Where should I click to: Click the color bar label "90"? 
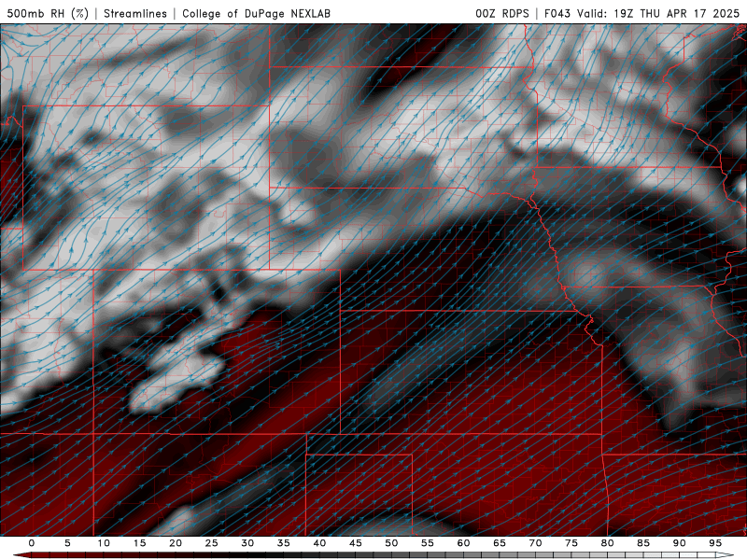point(680,543)
